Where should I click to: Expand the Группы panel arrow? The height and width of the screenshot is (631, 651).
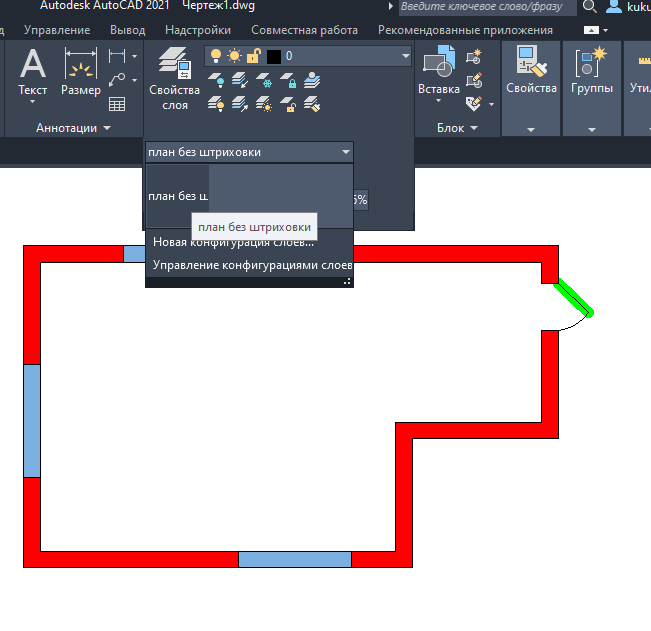pos(592,130)
